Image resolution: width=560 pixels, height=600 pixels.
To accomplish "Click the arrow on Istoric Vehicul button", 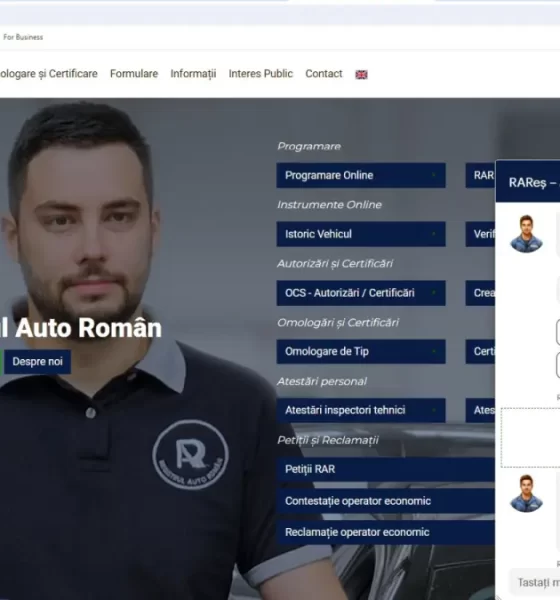I will pos(434,234).
